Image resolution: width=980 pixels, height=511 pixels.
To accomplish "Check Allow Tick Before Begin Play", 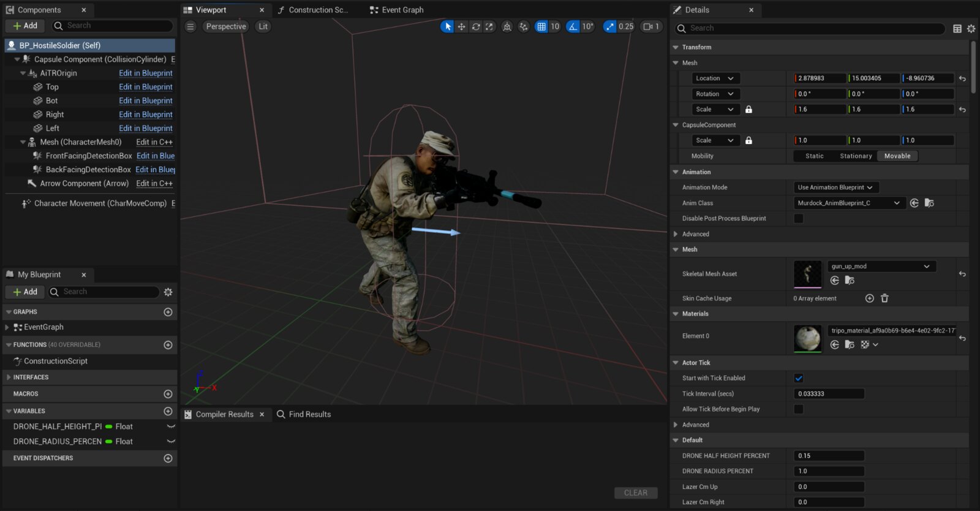I will click(799, 409).
